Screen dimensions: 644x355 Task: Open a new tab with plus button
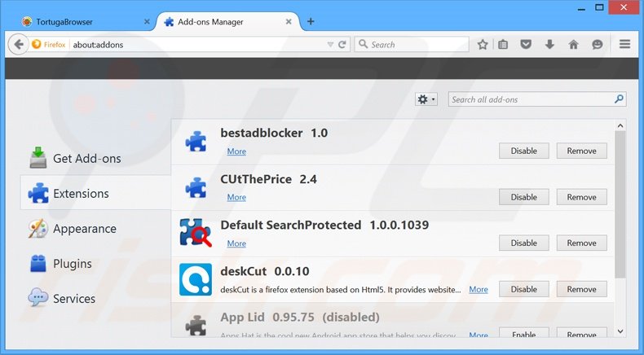(311, 21)
